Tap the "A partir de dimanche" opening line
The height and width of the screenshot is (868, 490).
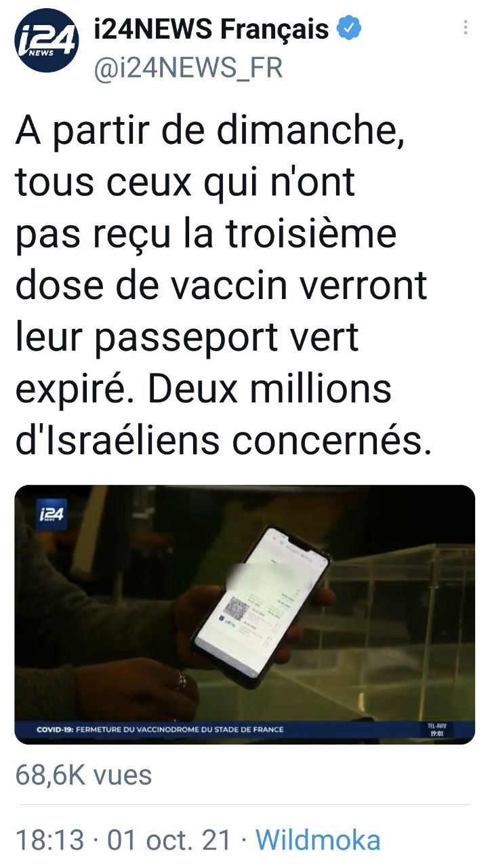[210, 131]
